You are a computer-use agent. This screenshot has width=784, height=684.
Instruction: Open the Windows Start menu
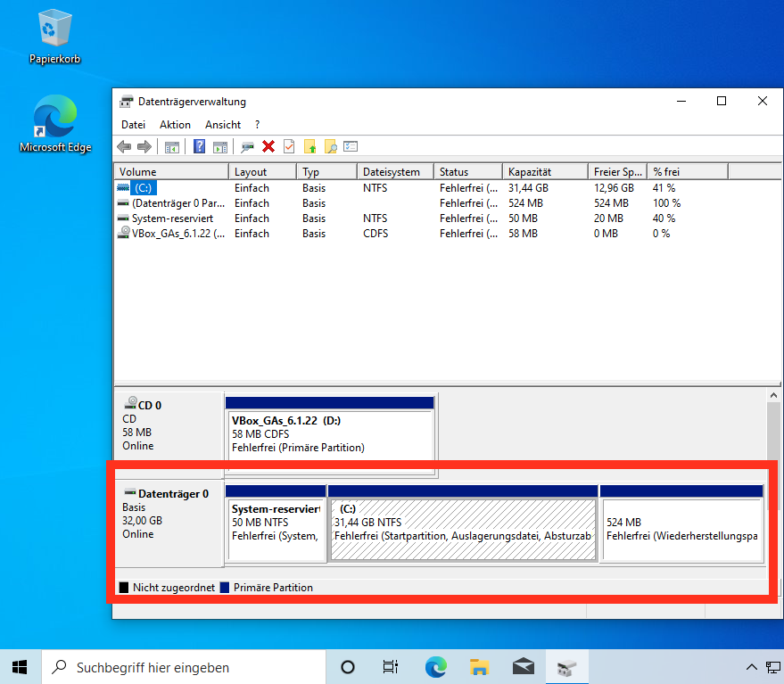(x=20, y=667)
